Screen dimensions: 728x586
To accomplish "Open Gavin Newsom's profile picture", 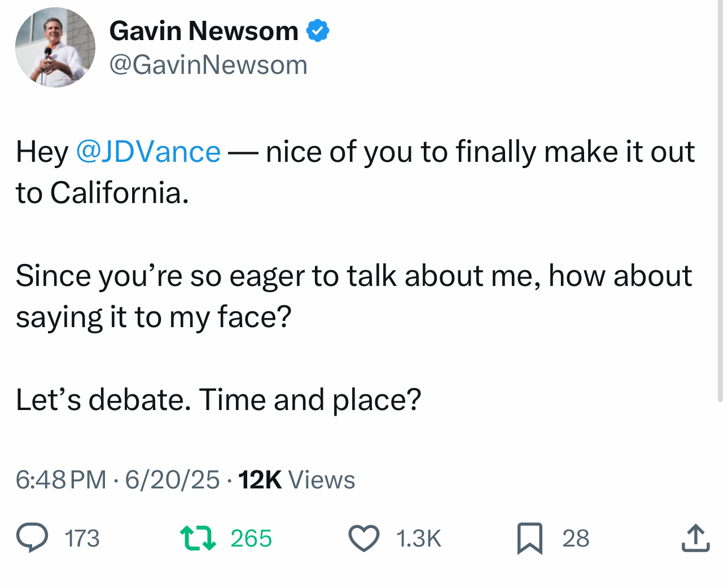I will [x=55, y=47].
